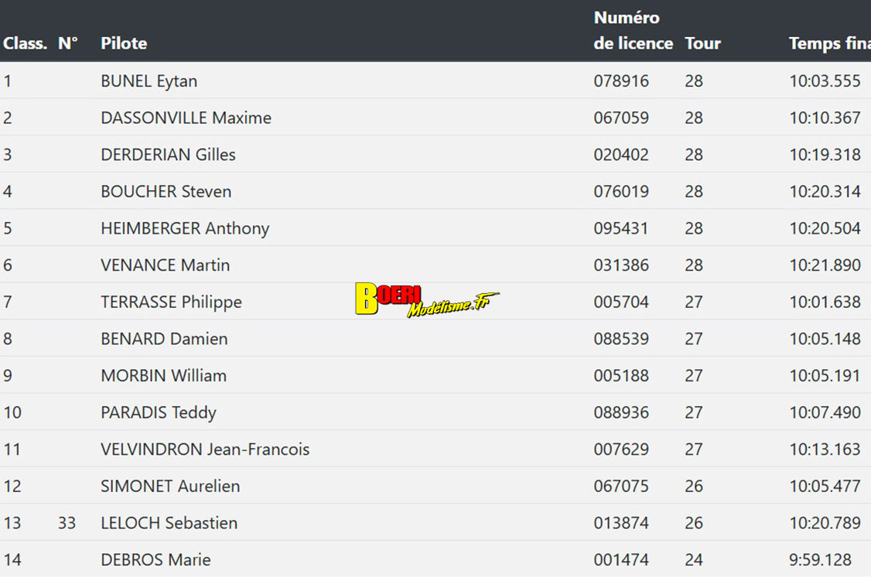Viewport: 871px width, 588px height.
Task: Sort results by Tour column
Action: point(702,43)
